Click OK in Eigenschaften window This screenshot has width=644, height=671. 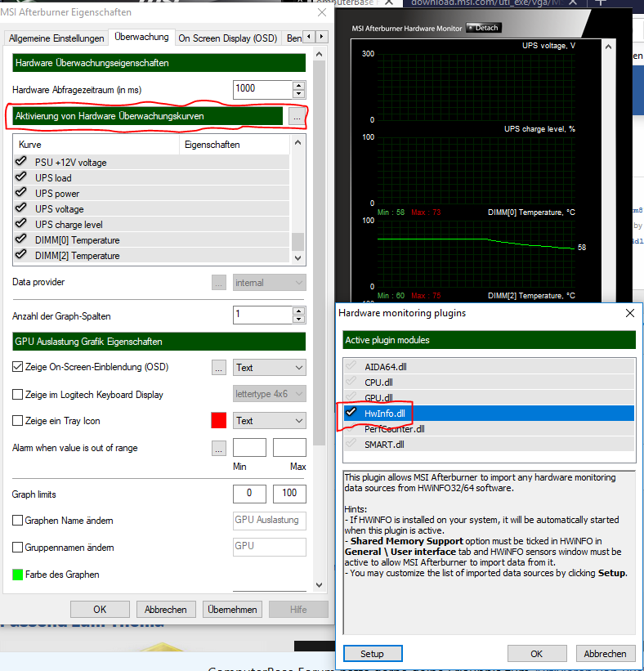tap(101, 610)
